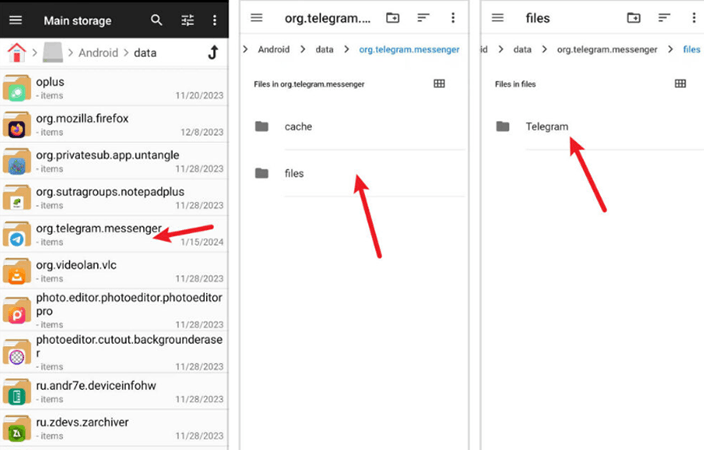Click the Telegram folder icon
This screenshot has width=704, height=450.
(x=503, y=127)
